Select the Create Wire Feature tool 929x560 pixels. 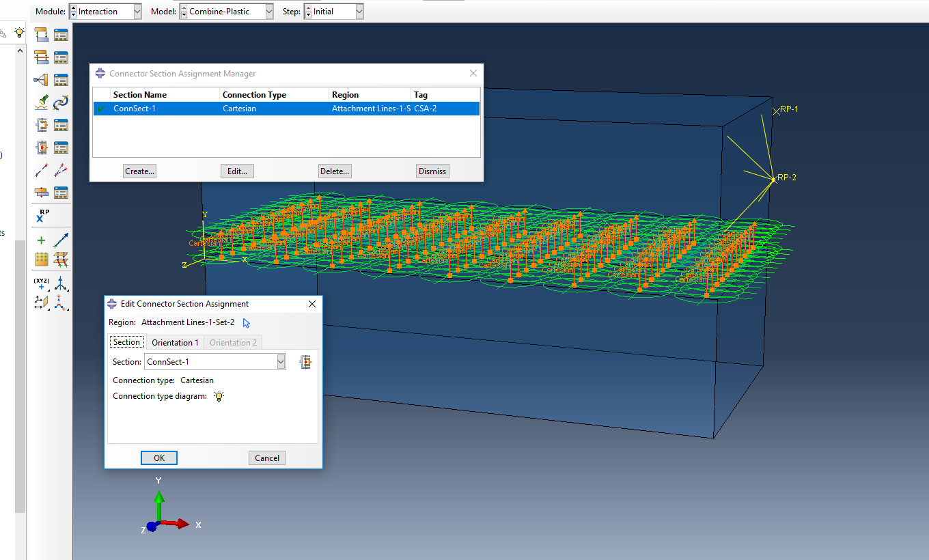(x=41, y=170)
